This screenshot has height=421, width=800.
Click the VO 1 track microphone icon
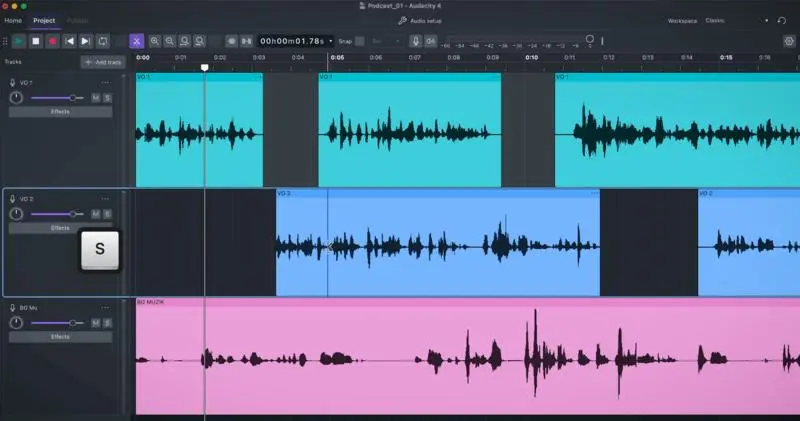pos(12,83)
